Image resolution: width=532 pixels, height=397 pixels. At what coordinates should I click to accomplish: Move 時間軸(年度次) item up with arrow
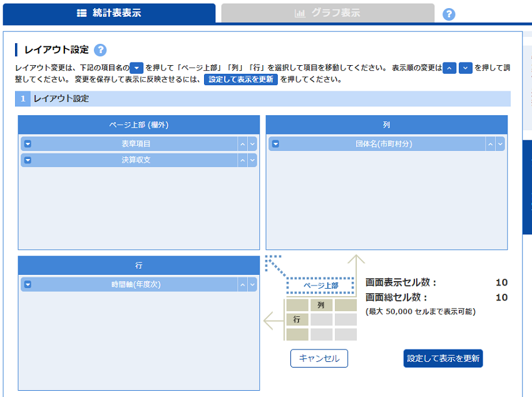coord(243,285)
